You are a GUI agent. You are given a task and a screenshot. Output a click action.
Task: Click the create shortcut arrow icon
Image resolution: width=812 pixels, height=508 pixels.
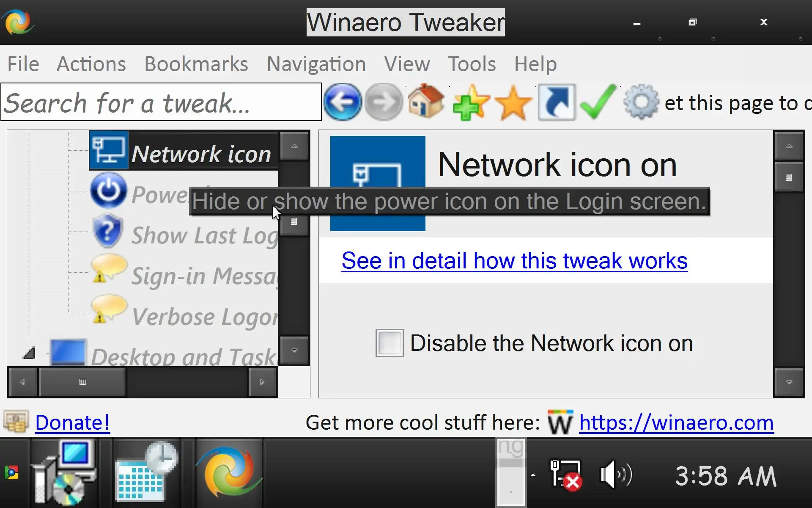coord(556,102)
